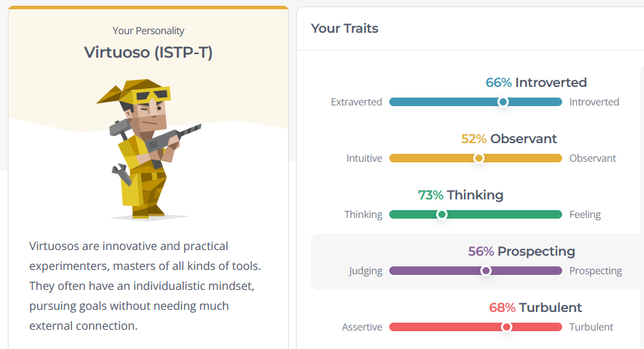Click the Your Traits panel heading

pos(344,28)
